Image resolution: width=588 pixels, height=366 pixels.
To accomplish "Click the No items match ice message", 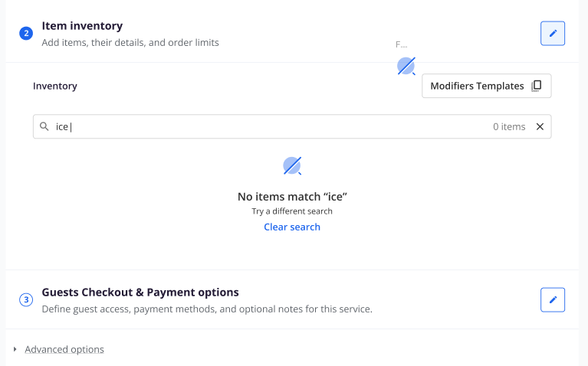I will coord(292,197).
